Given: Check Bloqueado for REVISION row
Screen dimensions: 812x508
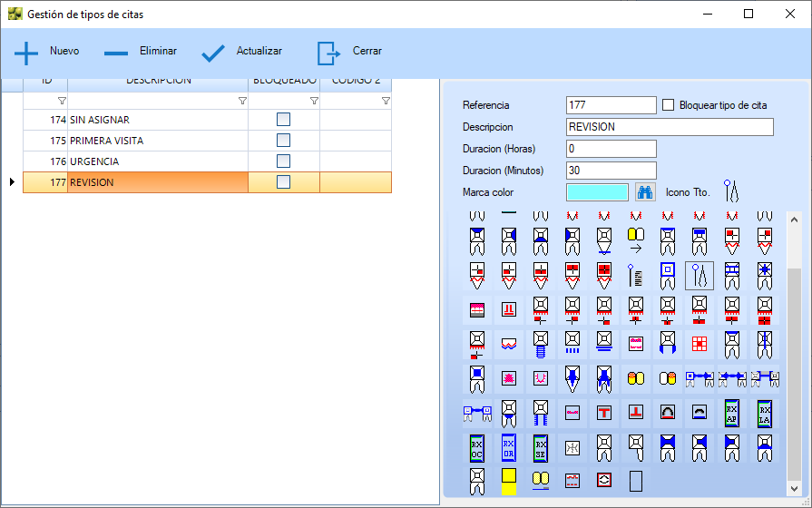Looking at the screenshot, I should [283, 181].
